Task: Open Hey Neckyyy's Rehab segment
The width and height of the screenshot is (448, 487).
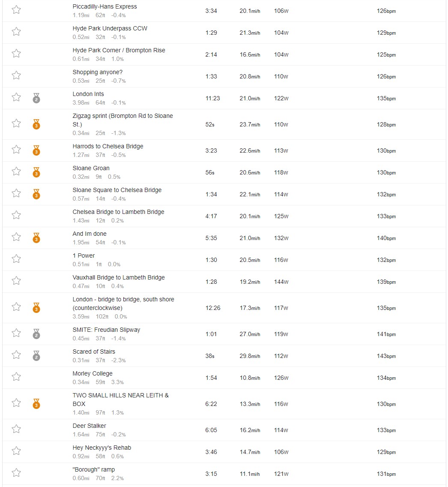Action: point(102,448)
